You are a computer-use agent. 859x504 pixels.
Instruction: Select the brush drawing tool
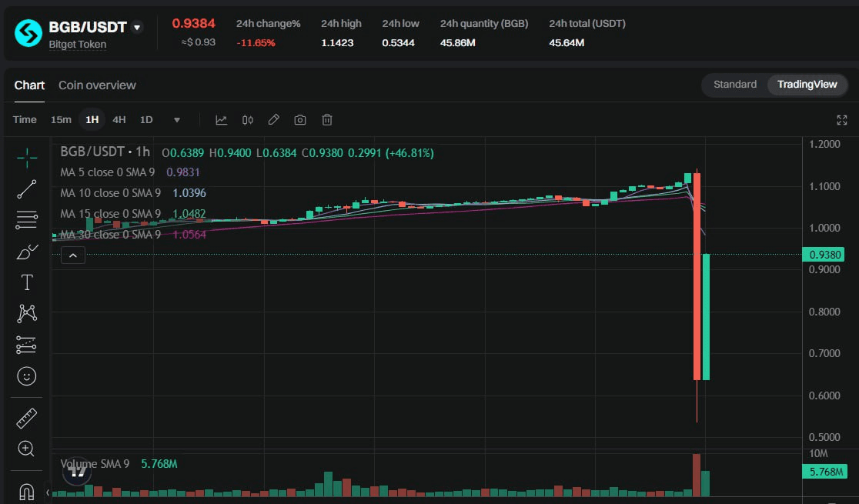click(x=26, y=252)
